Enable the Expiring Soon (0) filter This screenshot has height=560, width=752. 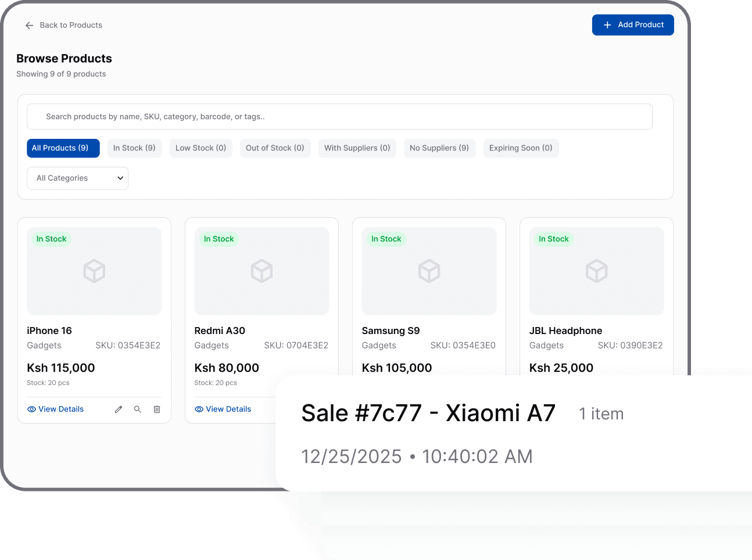pyautogui.click(x=521, y=148)
